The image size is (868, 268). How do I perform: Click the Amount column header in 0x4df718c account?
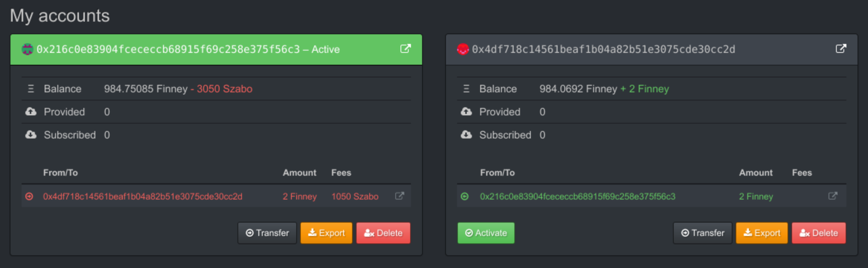coord(756,173)
